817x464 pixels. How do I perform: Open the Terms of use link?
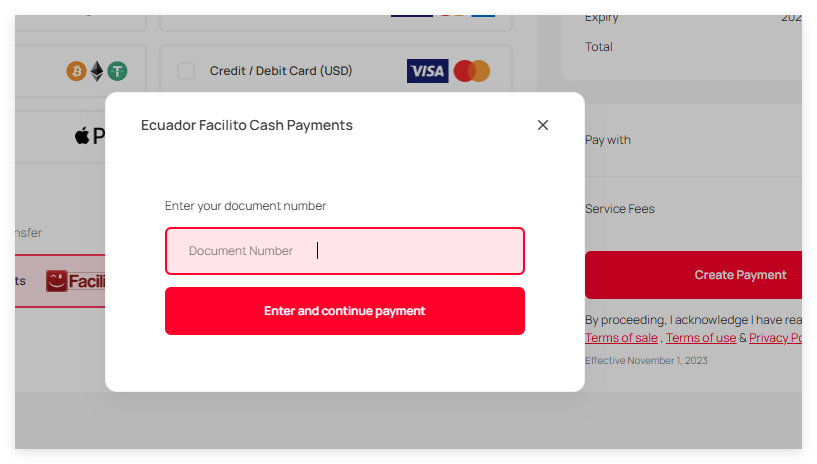tap(701, 338)
